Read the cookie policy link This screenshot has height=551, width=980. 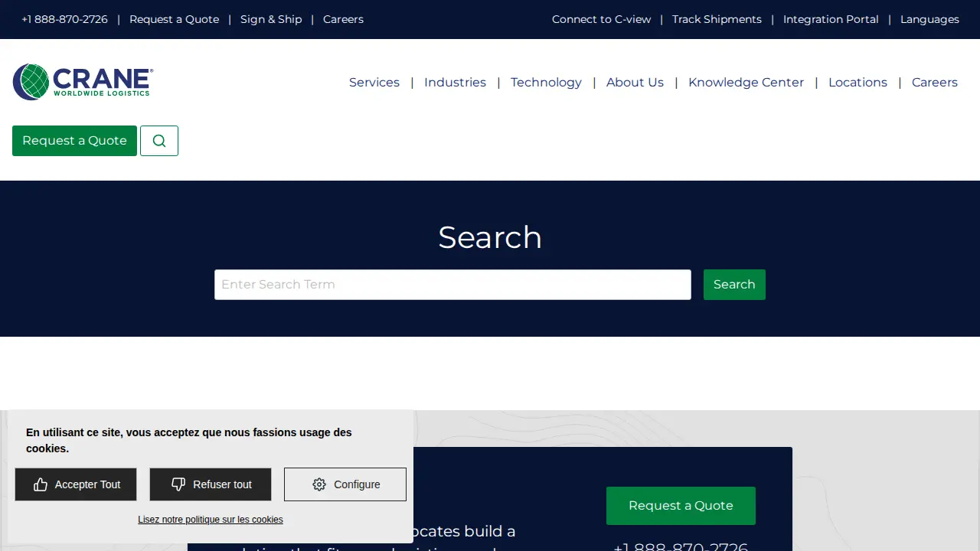(x=211, y=520)
